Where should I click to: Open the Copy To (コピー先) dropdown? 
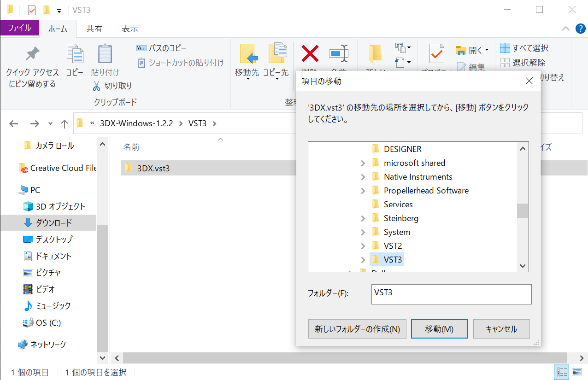pos(277,78)
